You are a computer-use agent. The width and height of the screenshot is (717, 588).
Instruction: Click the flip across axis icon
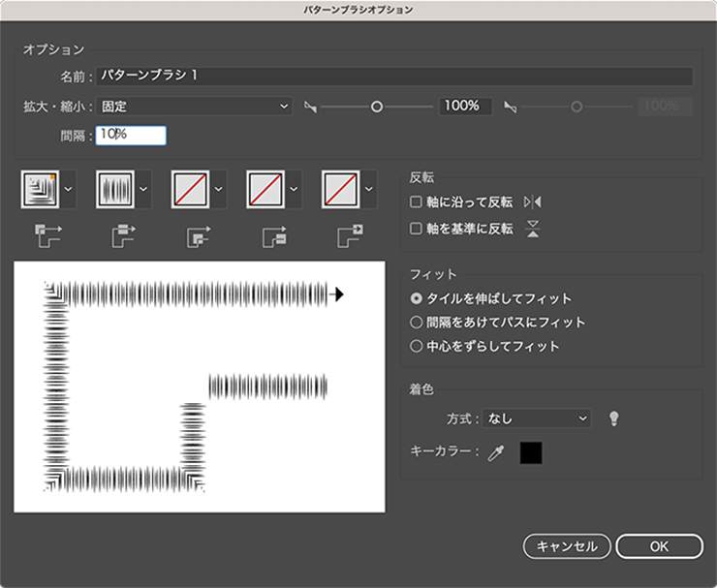click(x=532, y=229)
